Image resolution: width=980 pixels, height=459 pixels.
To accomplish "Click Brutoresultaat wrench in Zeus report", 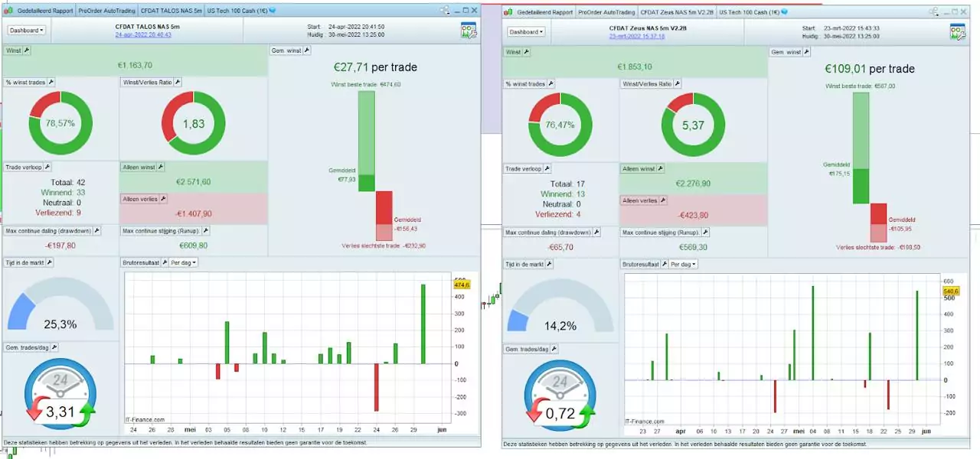I will (x=665, y=264).
